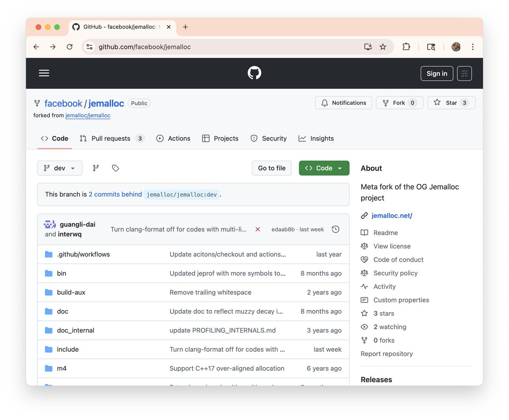The height and width of the screenshot is (420, 509).
Task: Click the m4 folder icon
Action: (48, 368)
